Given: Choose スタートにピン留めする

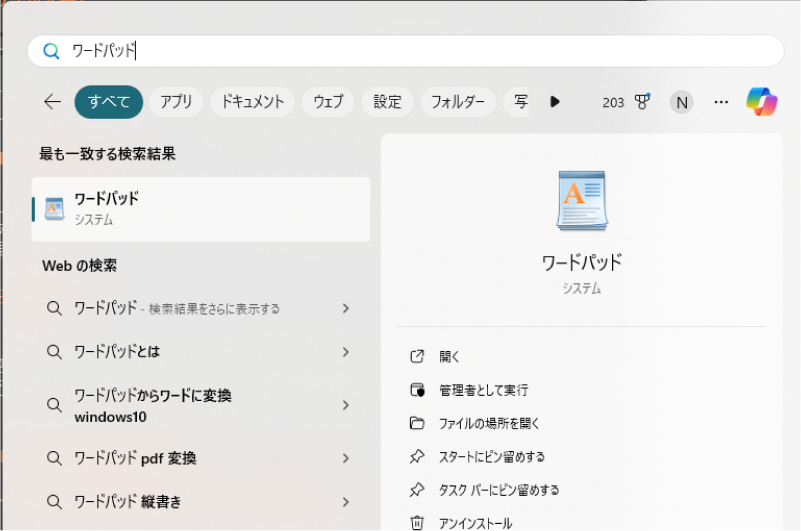Looking at the screenshot, I should tap(492, 456).
